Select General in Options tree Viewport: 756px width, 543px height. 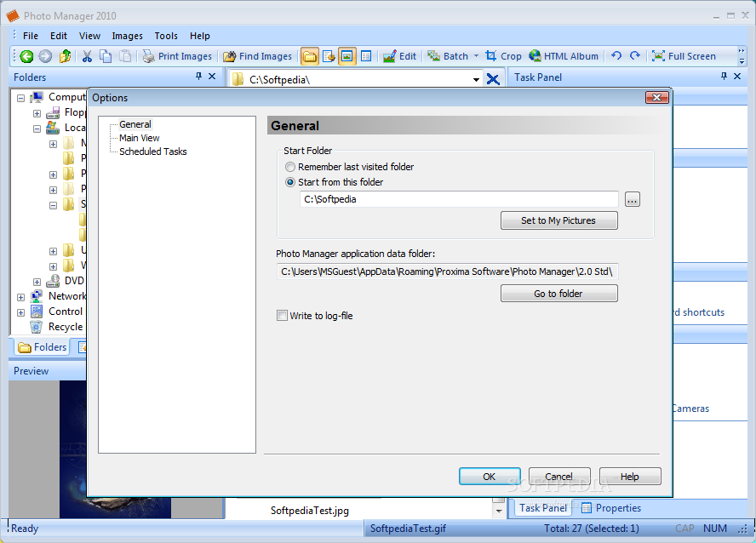pyautogui.click(x=135, y=124)
